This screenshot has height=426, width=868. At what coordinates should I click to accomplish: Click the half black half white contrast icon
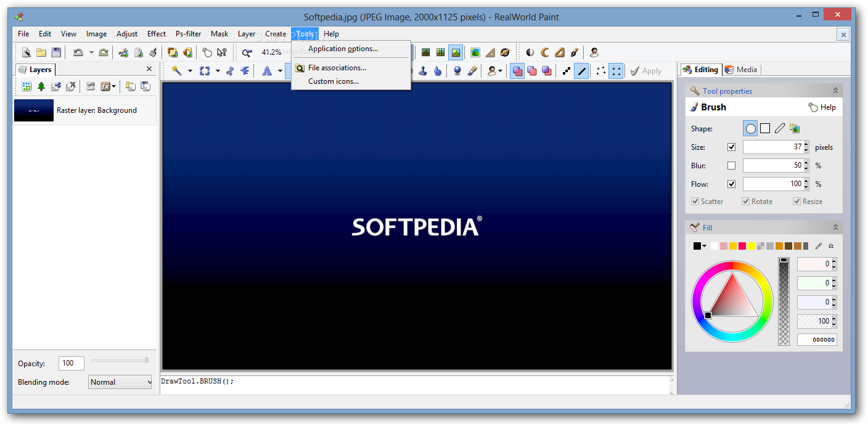[x=530, y=52]
